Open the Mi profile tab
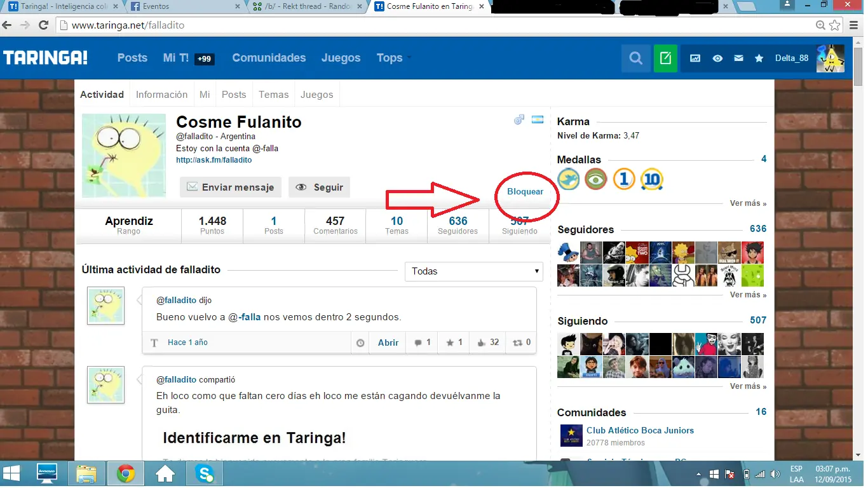 [x=205, y=95]
